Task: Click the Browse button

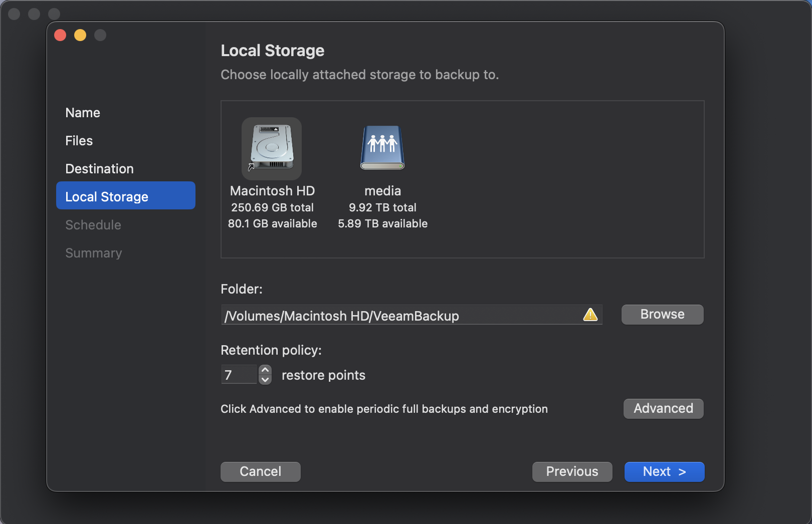Action: (662, 315)
